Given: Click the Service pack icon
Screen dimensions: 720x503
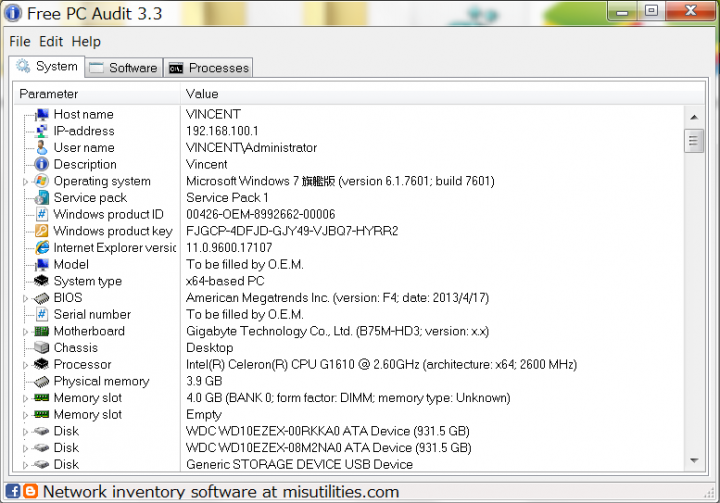Looking at the screenshot, I should click(42, 198).
